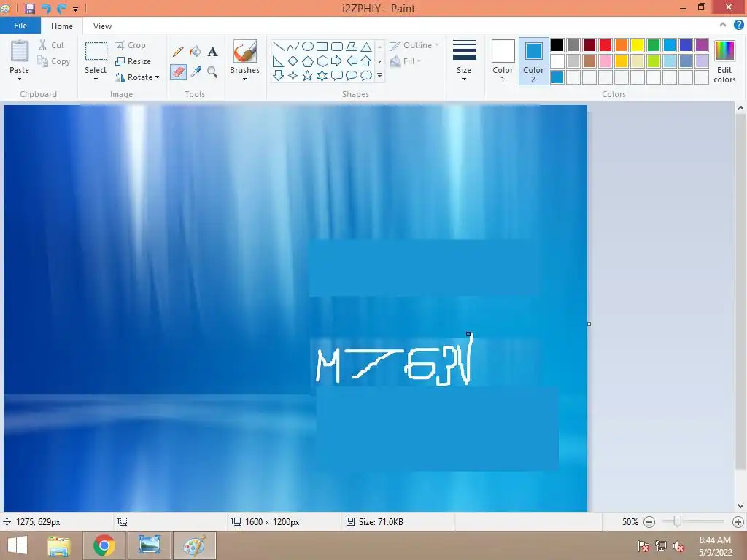Choose the Right arrow shape
Screen dimensions: 747x560
coord(337,61)
